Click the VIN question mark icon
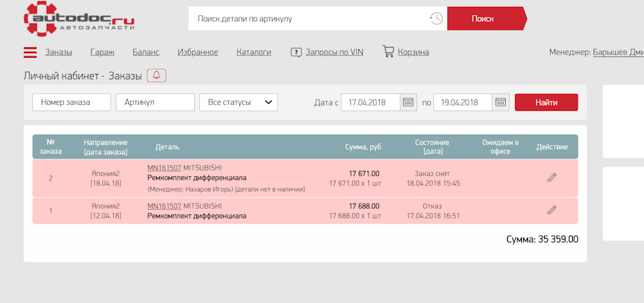Screen dimensions: 644x303 [296, 52]
